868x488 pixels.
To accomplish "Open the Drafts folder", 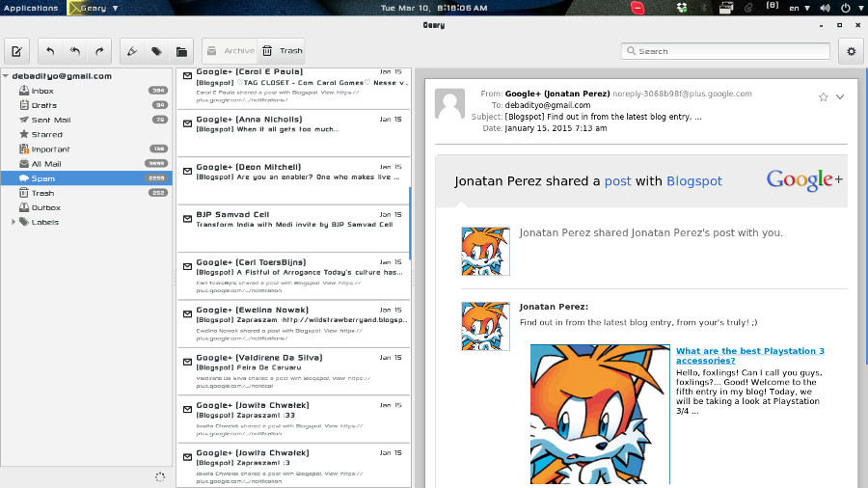I will click(87, 105).
